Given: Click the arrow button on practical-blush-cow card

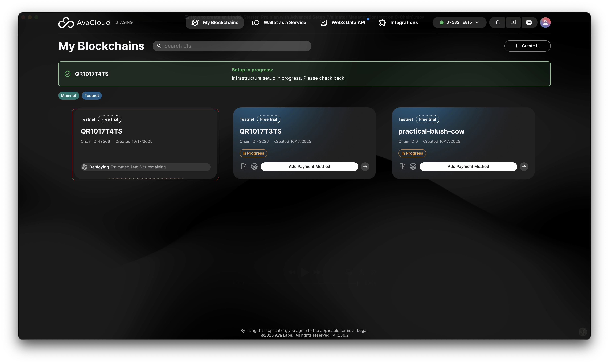Looking at the screenshot, I should (x=524, y=167).
